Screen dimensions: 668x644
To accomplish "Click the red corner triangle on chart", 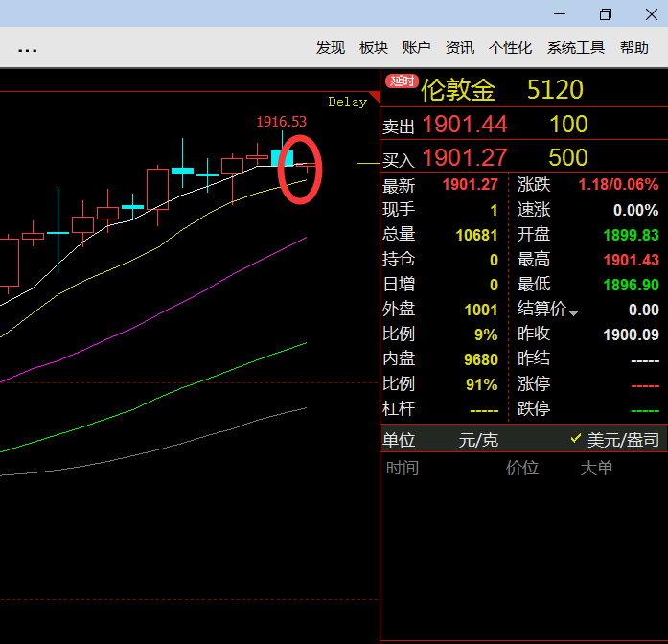I will (375, 96).
